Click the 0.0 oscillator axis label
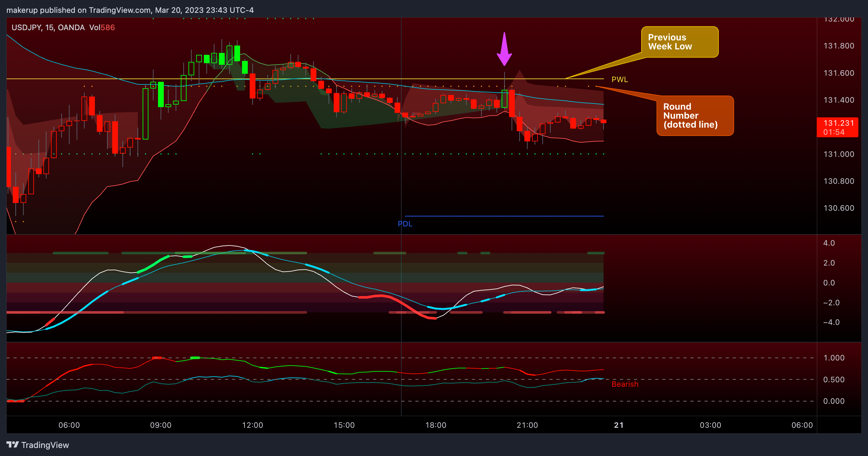Image resolution: width=868 pixels, height=456 pixels. (x=829, y=283)
